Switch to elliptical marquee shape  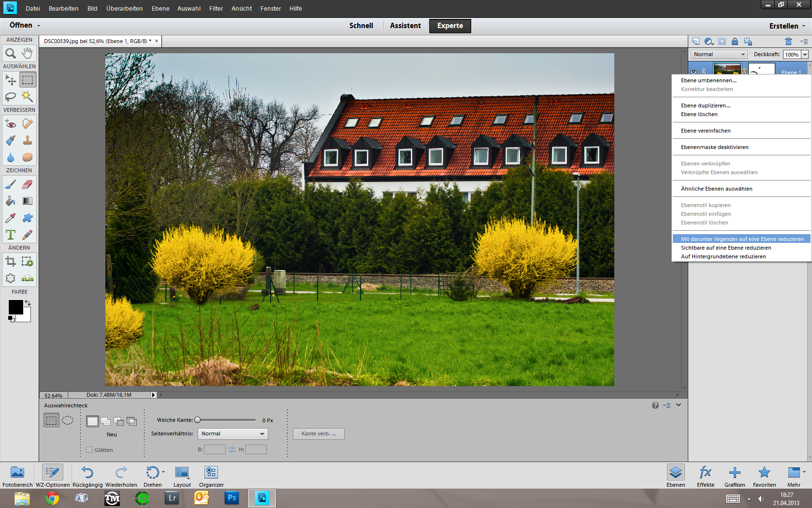[x=68, y=420]
